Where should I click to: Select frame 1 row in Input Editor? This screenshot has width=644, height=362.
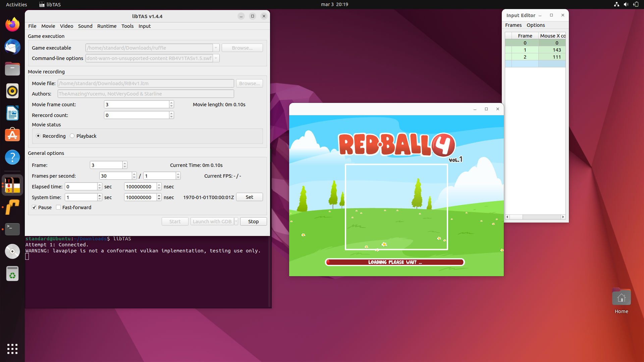[x=535, y=50]
